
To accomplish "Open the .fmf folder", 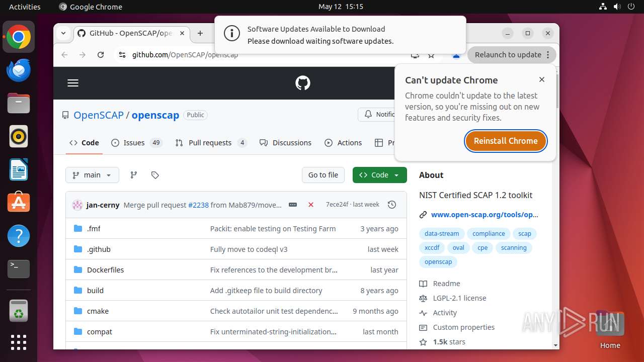I will tap(94, 229).
